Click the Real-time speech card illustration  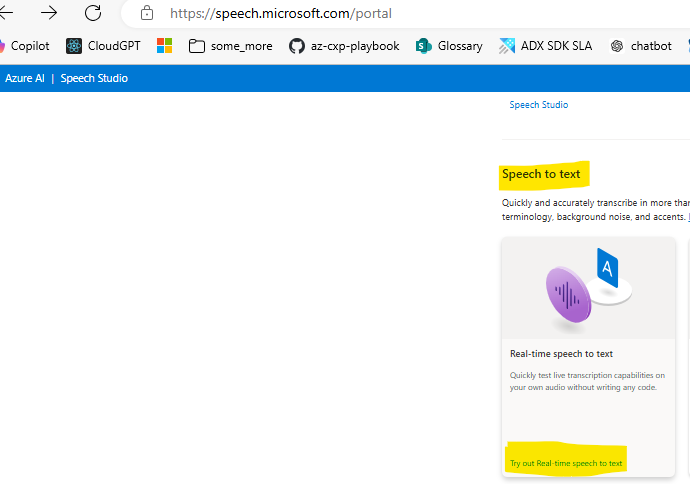click(588, 288)
